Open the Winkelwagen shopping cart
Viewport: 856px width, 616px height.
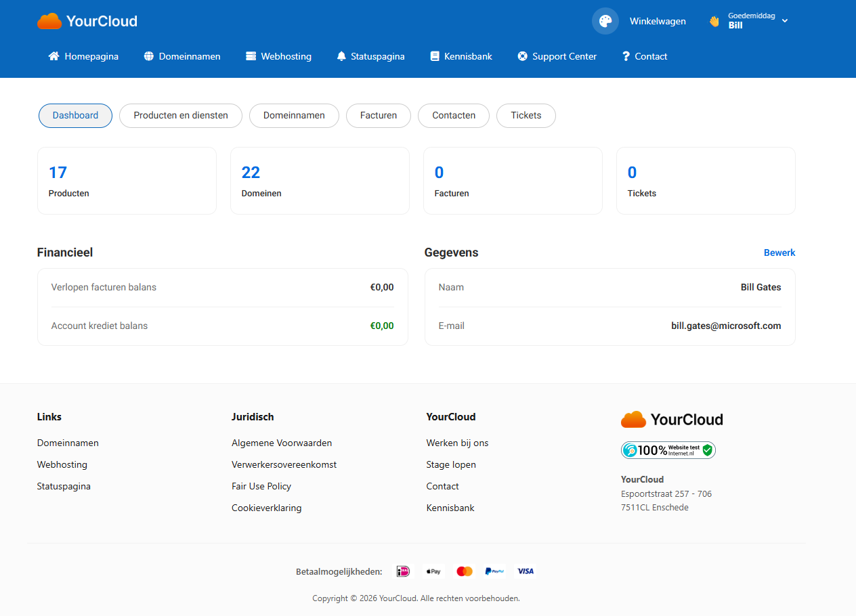coord(658,21)
